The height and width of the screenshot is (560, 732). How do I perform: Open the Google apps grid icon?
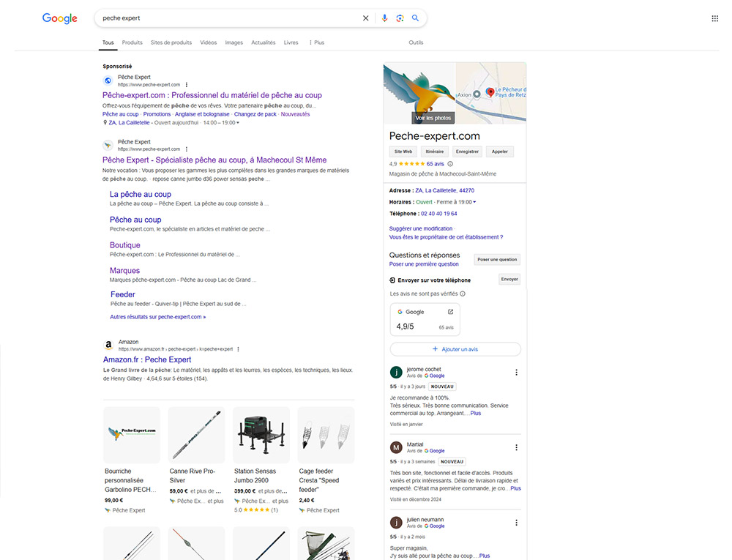tap(714, 19)
